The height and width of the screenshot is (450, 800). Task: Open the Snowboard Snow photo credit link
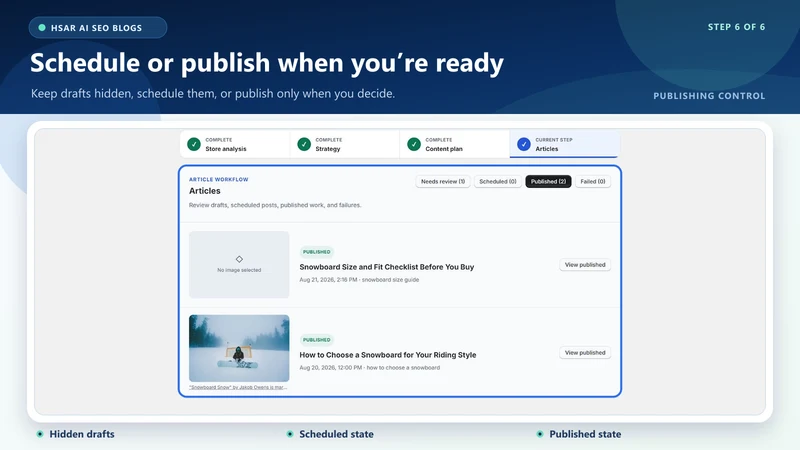238,387
